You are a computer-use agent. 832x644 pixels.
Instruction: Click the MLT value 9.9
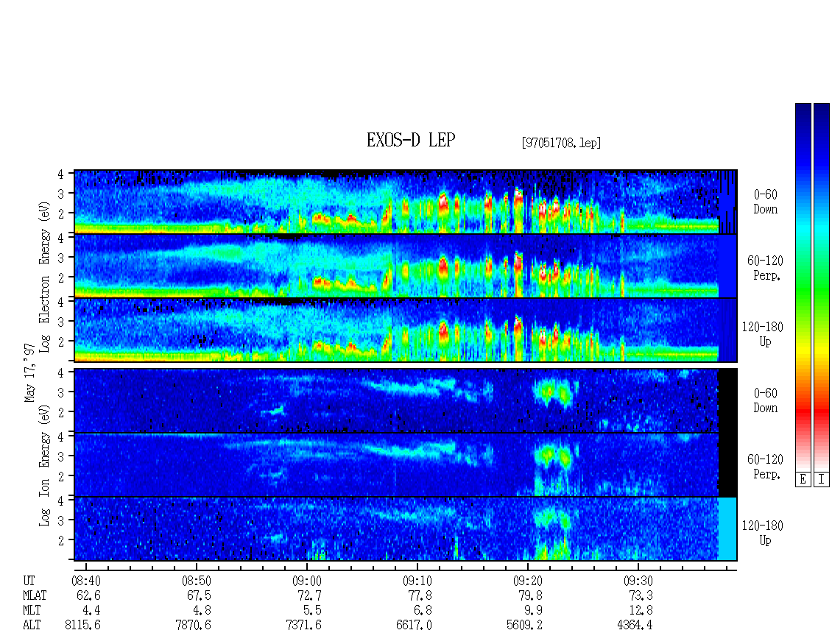(x=533, y=611)
